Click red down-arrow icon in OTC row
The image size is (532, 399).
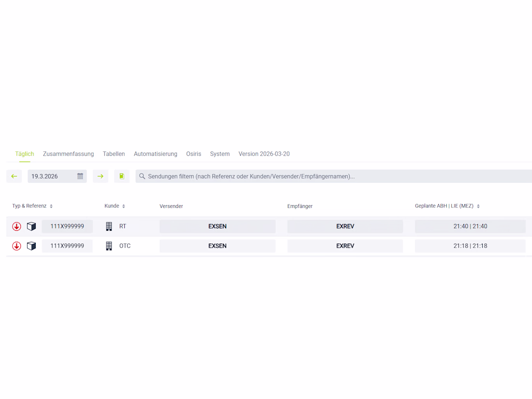pos(16,246)
